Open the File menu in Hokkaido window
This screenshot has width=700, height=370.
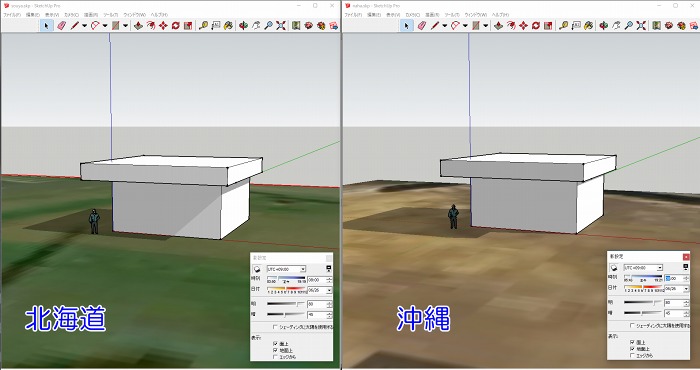(12, 15)
